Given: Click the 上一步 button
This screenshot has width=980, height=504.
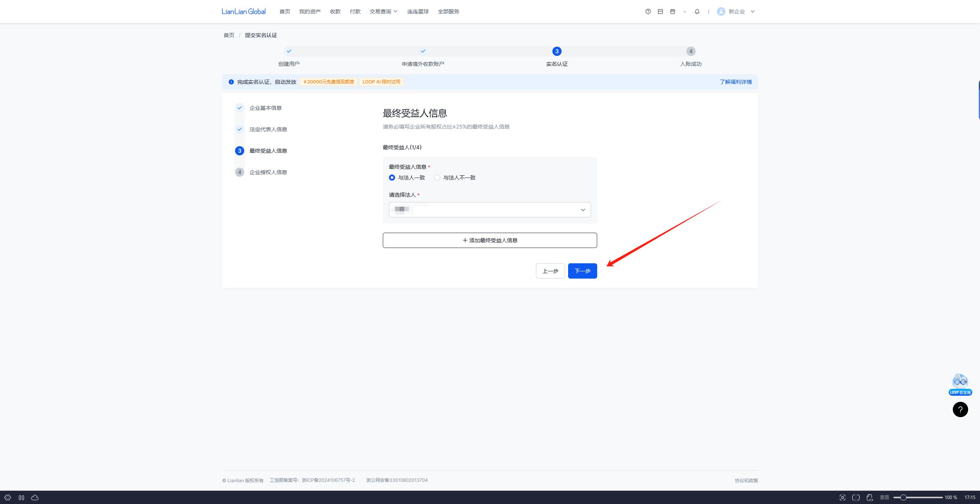Looking at the screenshot, I should click(x=550, y=271).
